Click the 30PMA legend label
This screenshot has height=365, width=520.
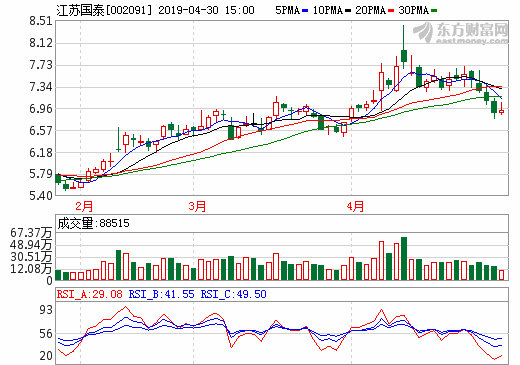tap(413, 11)
